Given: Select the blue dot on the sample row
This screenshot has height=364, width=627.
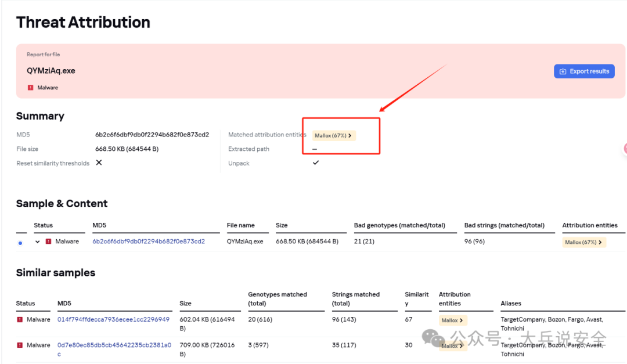Looking at the screenshot, I should [x=20, y=243].
